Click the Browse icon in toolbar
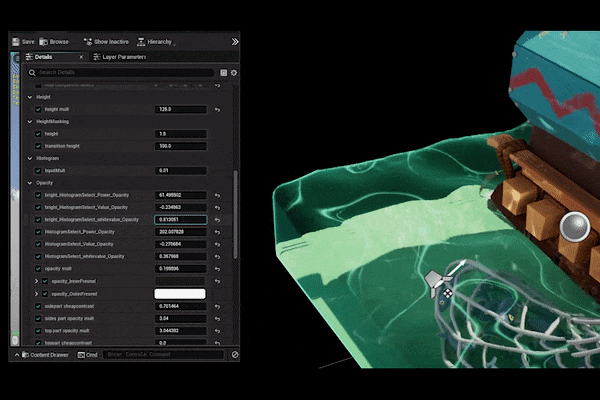Screen dimensions: 600x400 coord(44,42)
